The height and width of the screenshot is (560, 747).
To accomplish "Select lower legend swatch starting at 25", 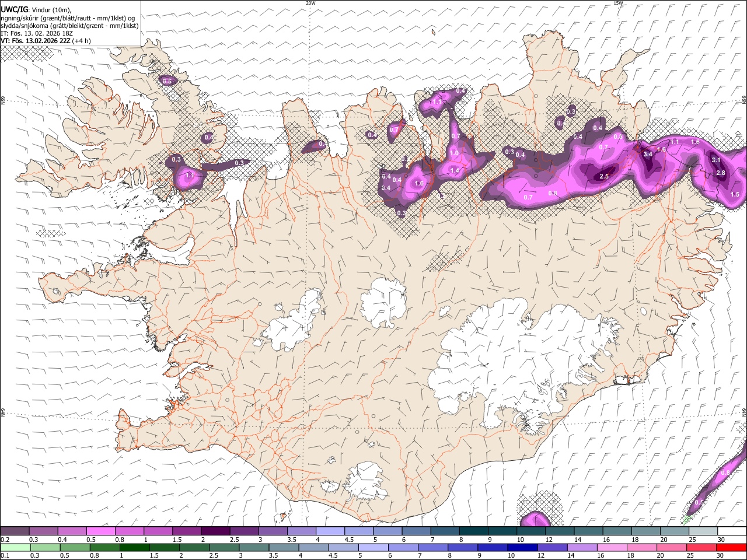I will pos(701,547).
